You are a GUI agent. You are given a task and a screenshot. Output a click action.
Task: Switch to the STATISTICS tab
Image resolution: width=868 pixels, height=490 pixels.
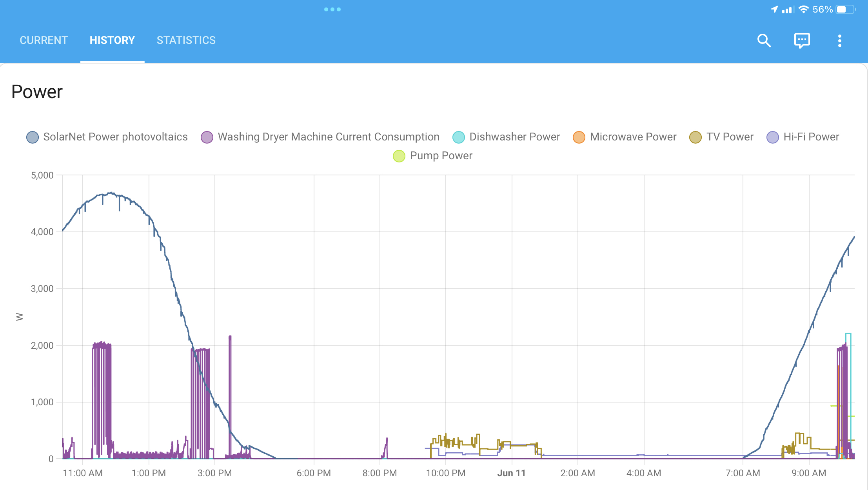coord(186,40)
